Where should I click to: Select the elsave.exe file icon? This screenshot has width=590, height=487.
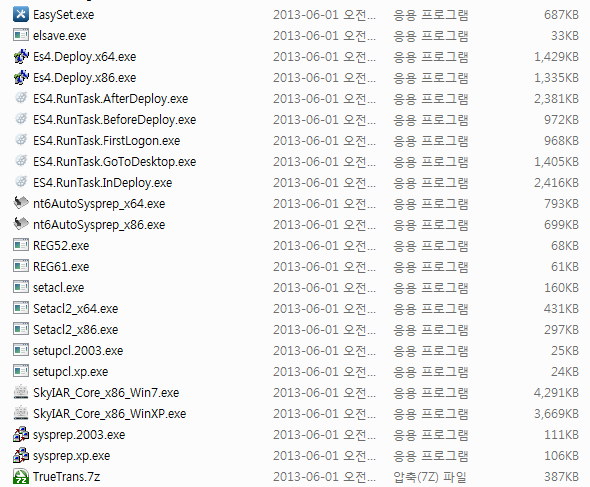point(21,35)
